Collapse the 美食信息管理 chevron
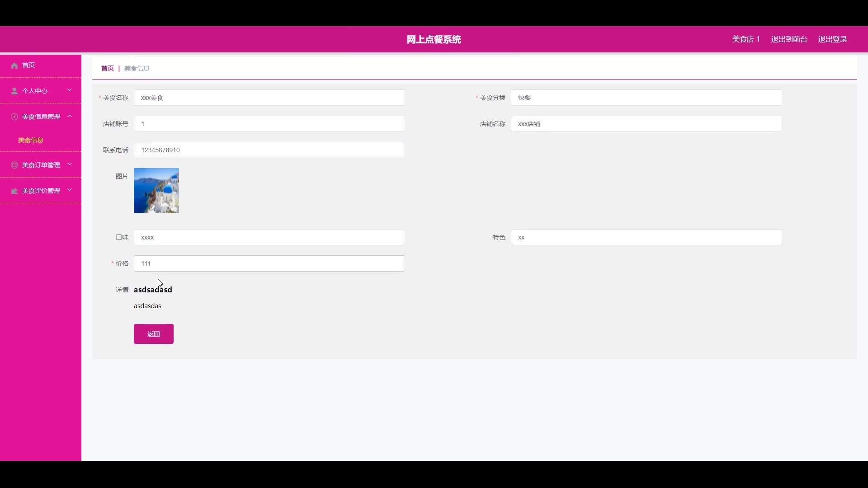The height and width of the screenshot is (488, 868). (x=70, y=116)
